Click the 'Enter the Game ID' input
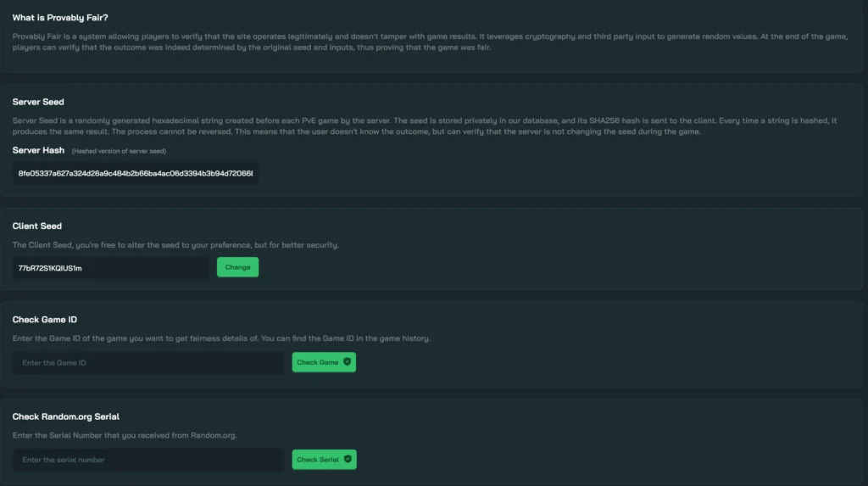868x486 pixels. (148, 363)
